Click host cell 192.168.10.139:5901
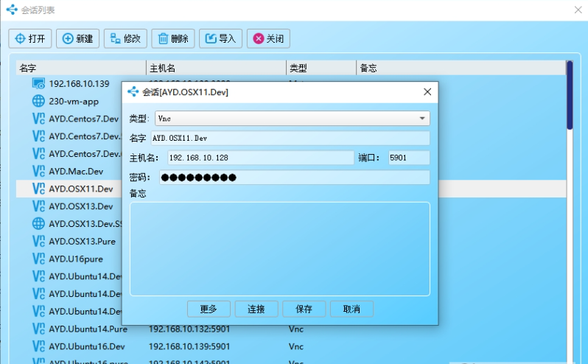 (189, 346)
